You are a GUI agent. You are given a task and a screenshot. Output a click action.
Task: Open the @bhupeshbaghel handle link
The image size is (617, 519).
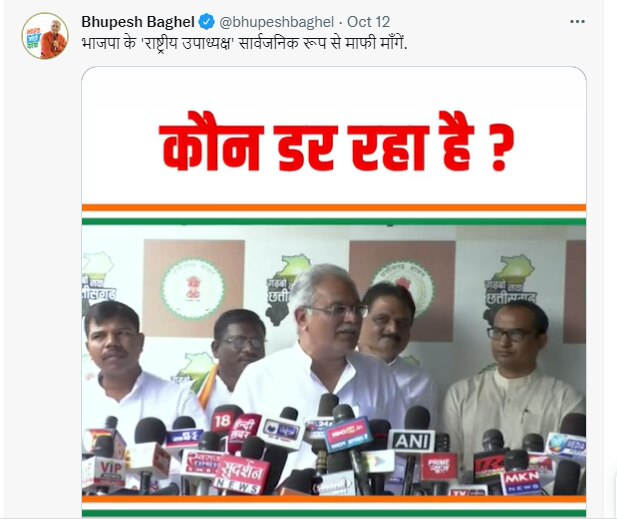pyautogui.click(x=276, y=22)
